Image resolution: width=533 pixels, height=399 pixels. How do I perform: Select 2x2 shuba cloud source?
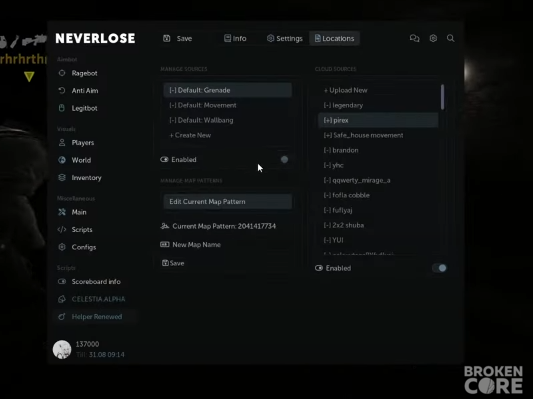click(378, 225)
